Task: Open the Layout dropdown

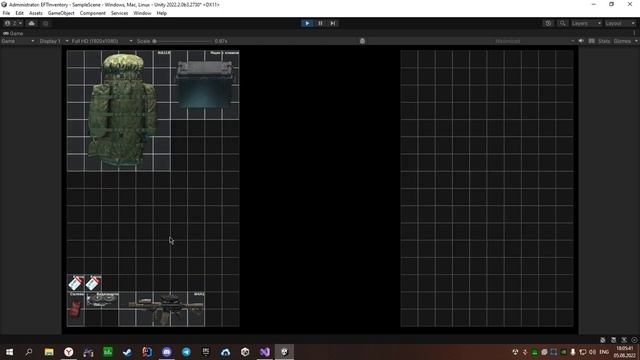Action: (620, 23)
